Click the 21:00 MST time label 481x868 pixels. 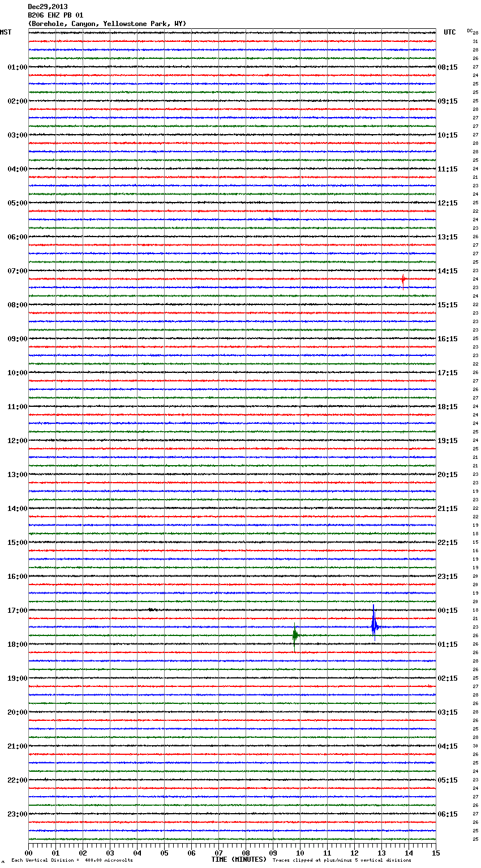[17, 746]
